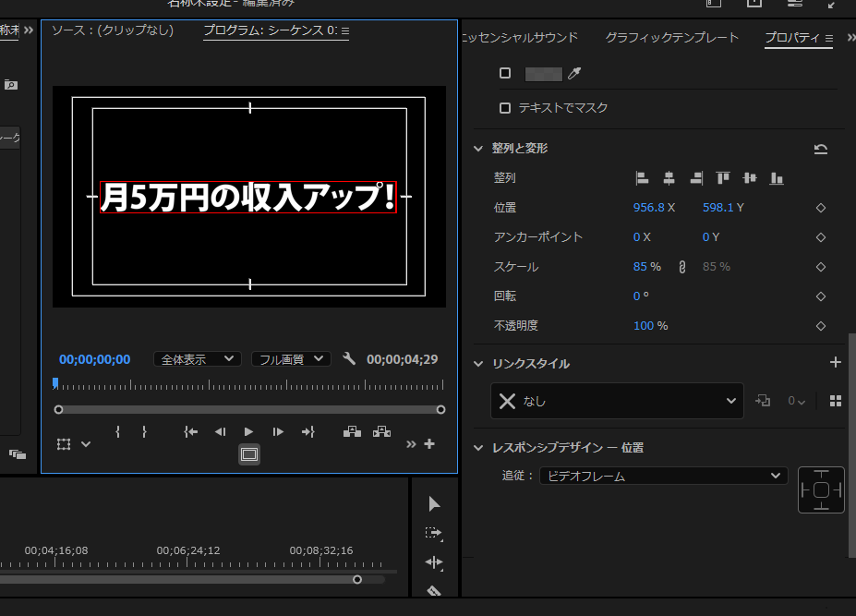Open the 全体表示 zoom level dropdown

click(x=198, y=359)
